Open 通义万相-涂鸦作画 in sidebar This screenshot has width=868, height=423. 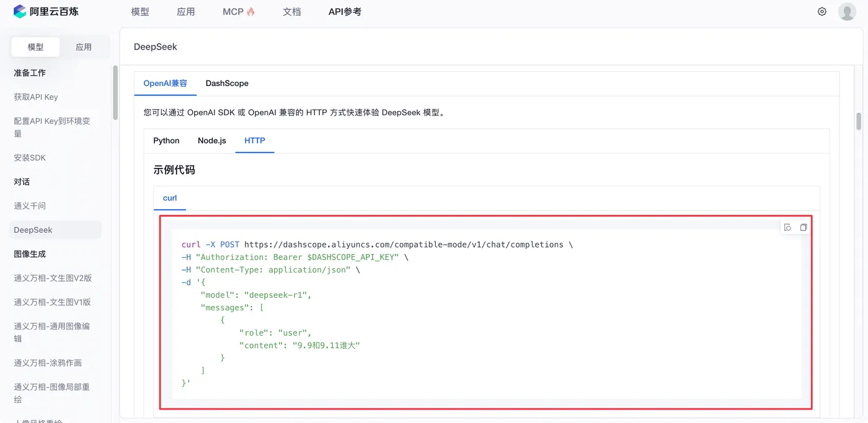(x=48, y=363)
